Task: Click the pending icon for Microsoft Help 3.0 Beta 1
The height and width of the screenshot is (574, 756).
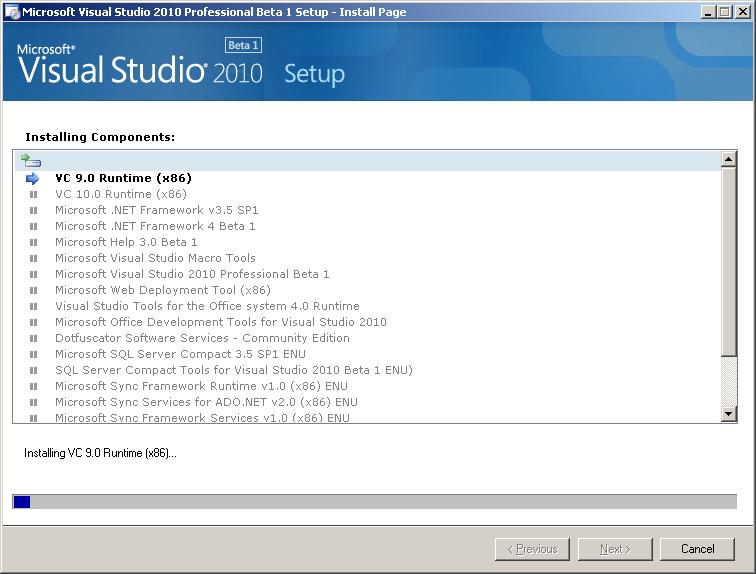Action: pos(33,242)
